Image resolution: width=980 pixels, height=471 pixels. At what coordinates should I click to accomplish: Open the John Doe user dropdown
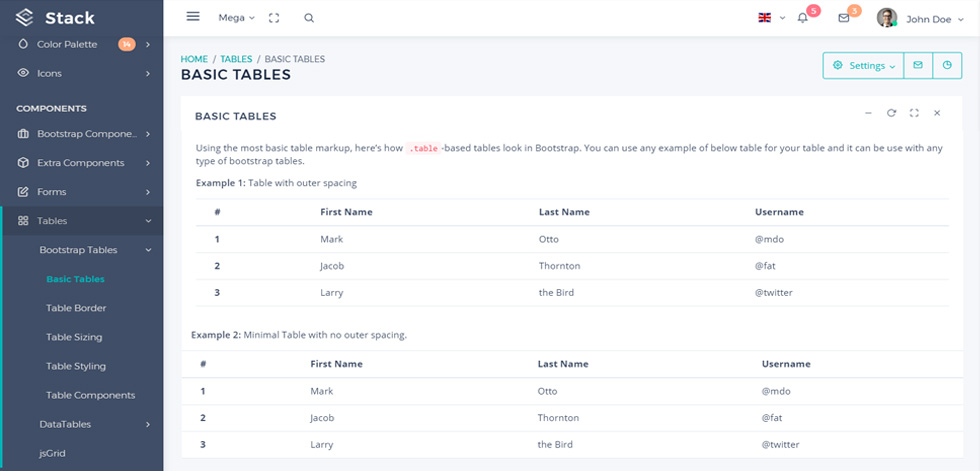coord(921,19)
